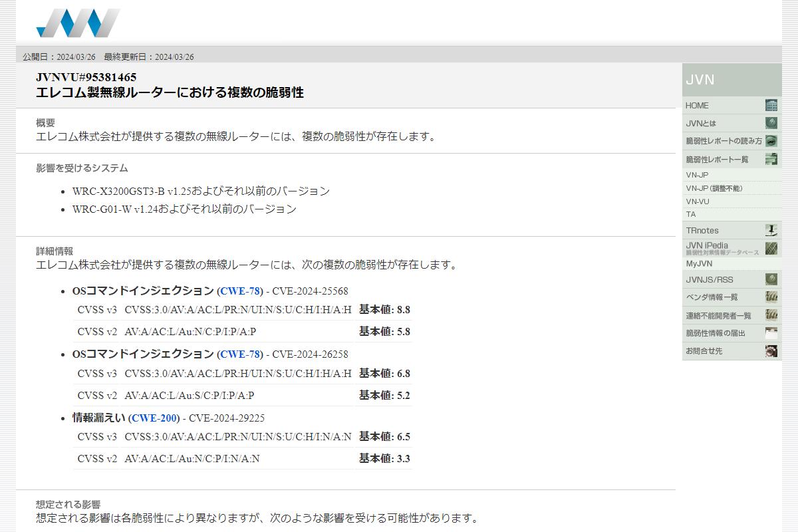Click the 基本値: 5.2 score
The image size is (798, 532).
(384, 396)
